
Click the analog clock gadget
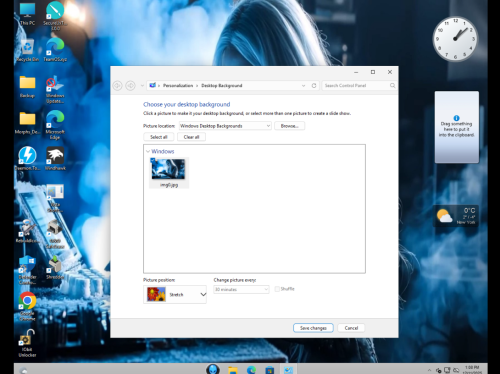coord(455,38)
